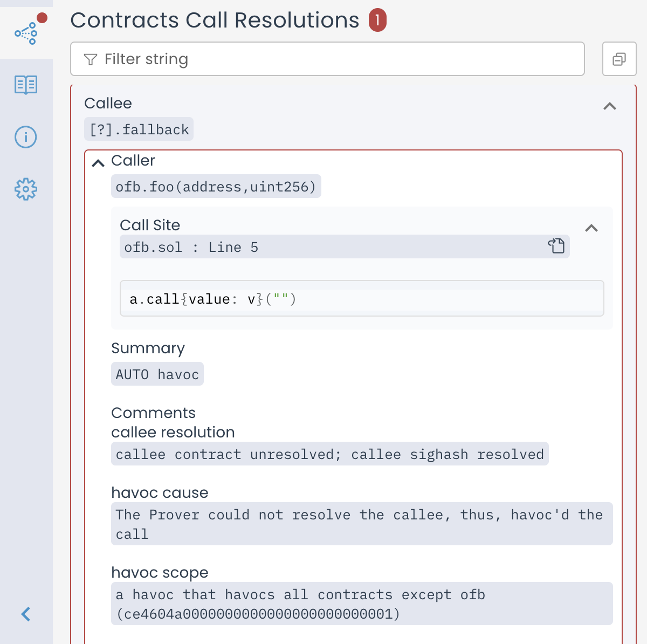The height and width of the screenshot is (644, 647).
Task: Open the book documentation sidebar icon
Action: (26, 85)
